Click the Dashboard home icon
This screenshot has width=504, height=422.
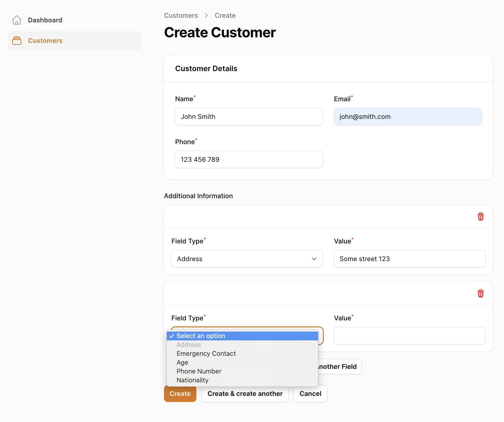17,20
